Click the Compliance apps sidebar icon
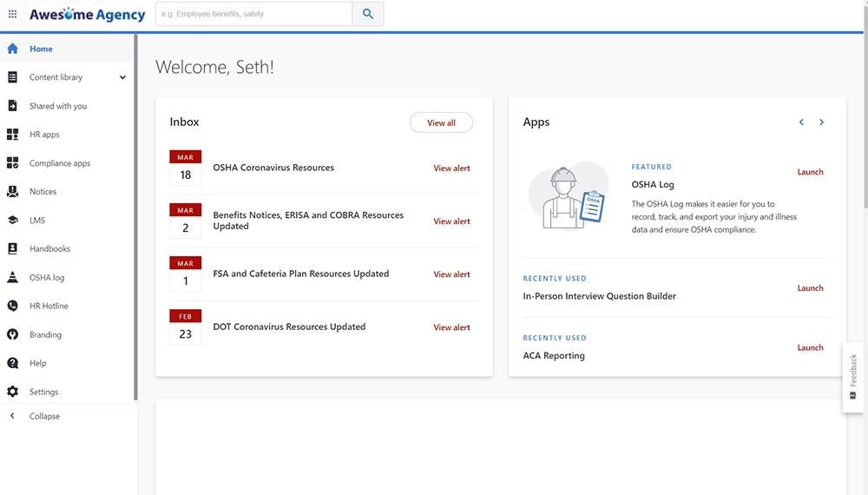The width and height of the screenshot is (868, 495). coord(12,163)
